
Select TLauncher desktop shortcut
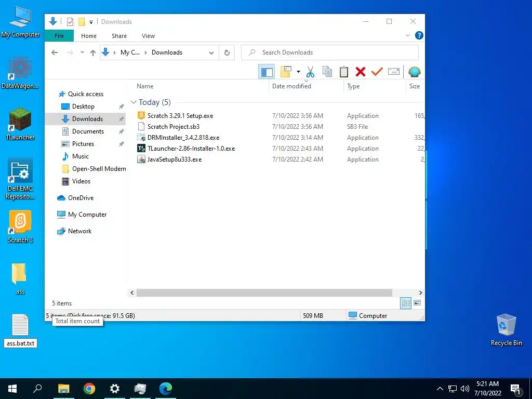(x=20, y=124)
